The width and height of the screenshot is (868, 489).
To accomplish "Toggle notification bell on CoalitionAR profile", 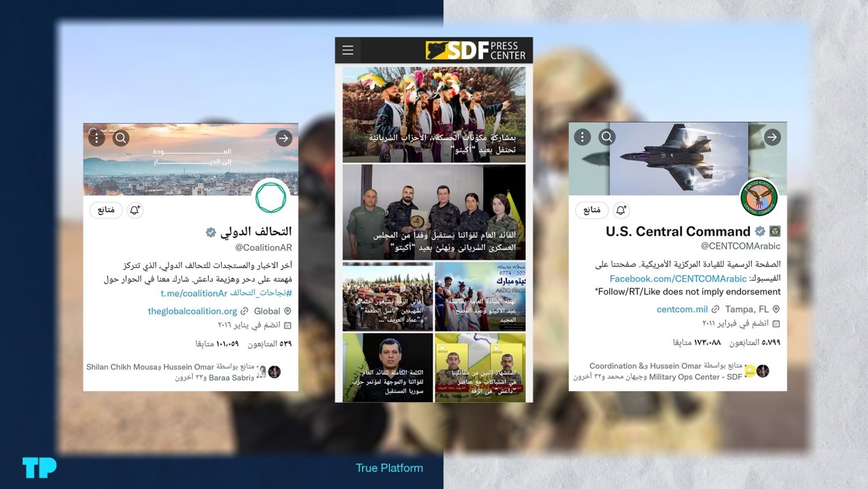I will click(x=135, y=210).
